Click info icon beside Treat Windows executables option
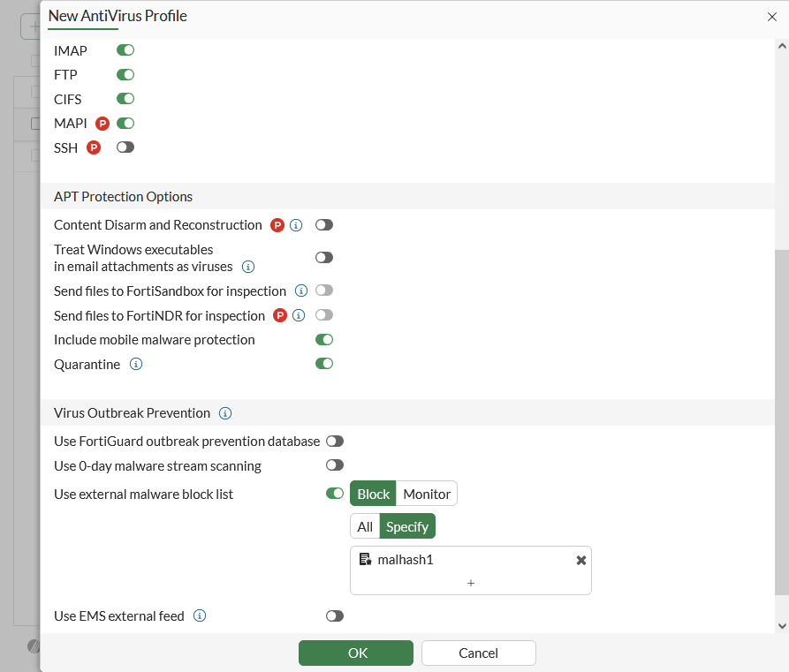The width and height of the screenshot is (789, 672). 248,267
